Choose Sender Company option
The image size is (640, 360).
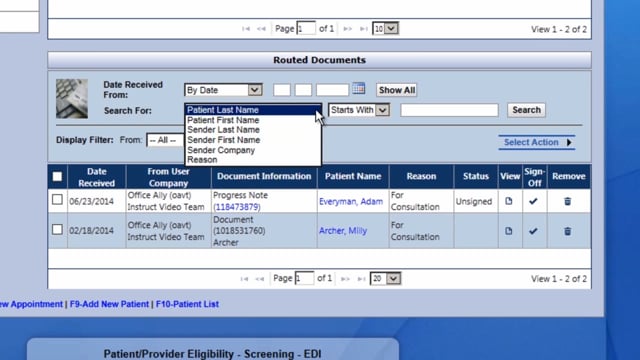pyautogui.click(x=253, y=150)
